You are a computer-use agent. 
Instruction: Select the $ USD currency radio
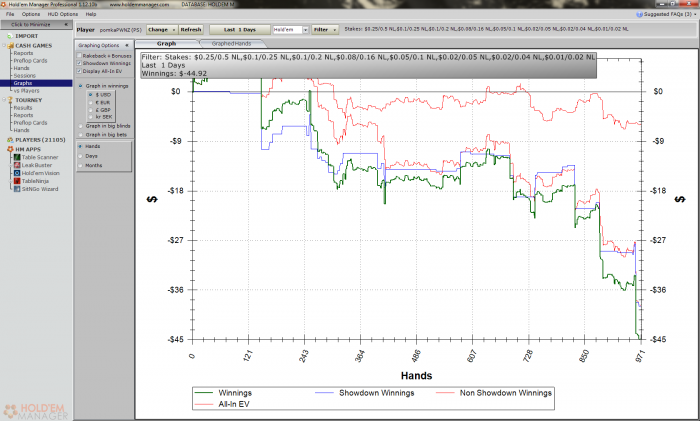[91, 95]
